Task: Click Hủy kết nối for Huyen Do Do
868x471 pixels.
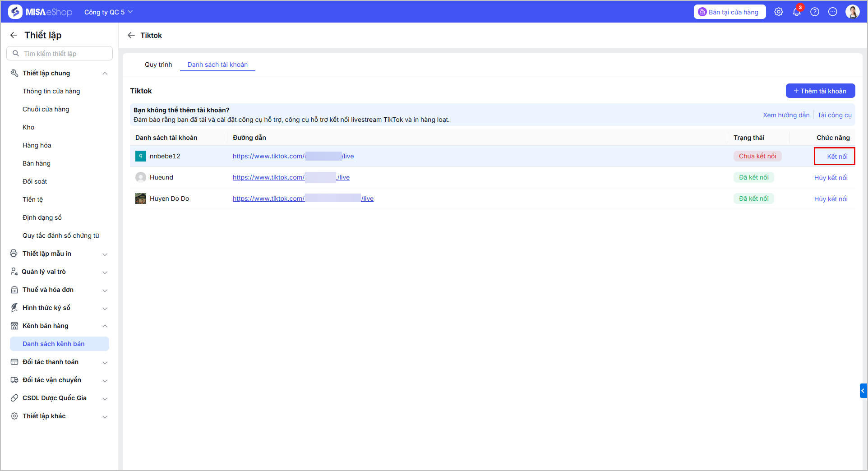Action: [x=831, y=199]
